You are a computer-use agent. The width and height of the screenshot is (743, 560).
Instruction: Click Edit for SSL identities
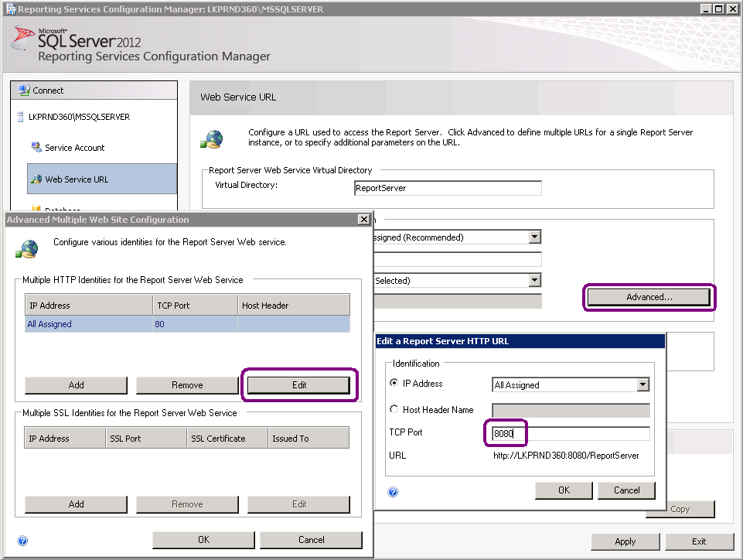tap(299, 504)
